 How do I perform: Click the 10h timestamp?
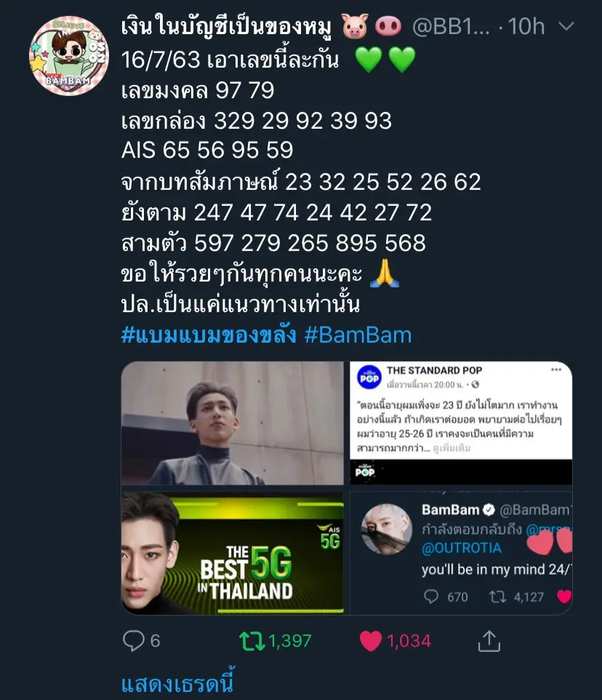(x=526, y=27)
